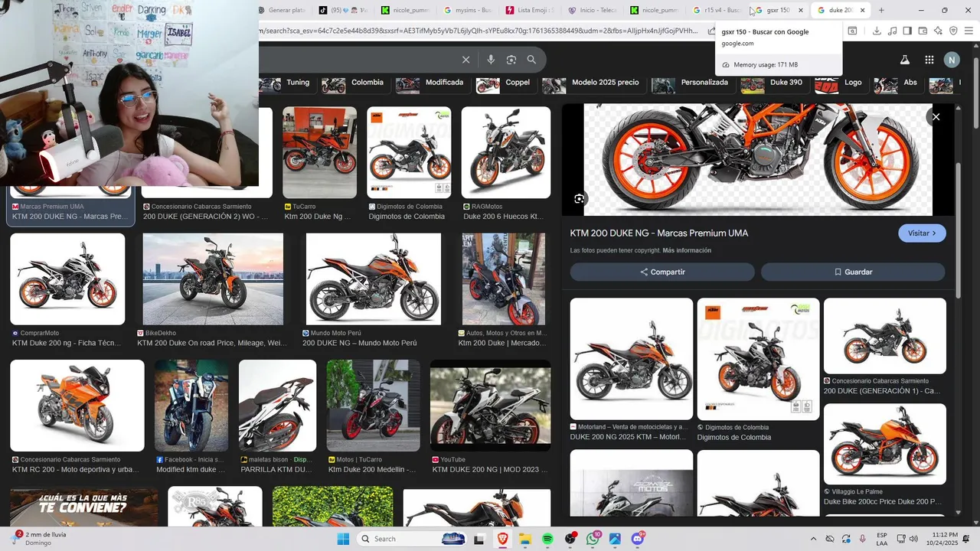Switch to mysims search tab
Screen dimensions: 980x551
point(469,10)
